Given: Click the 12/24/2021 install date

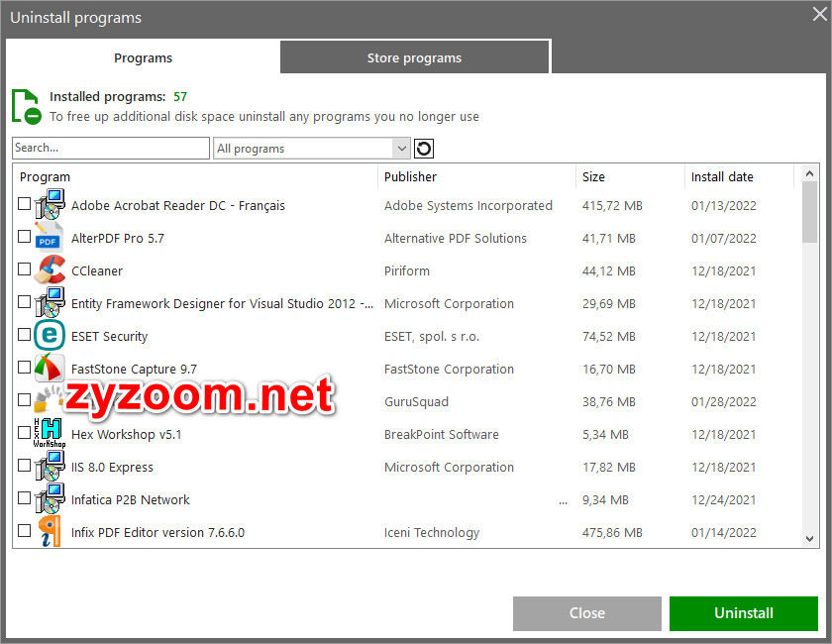Looking at the screenshot, I should pyautogui.click(x=724, y=500).
